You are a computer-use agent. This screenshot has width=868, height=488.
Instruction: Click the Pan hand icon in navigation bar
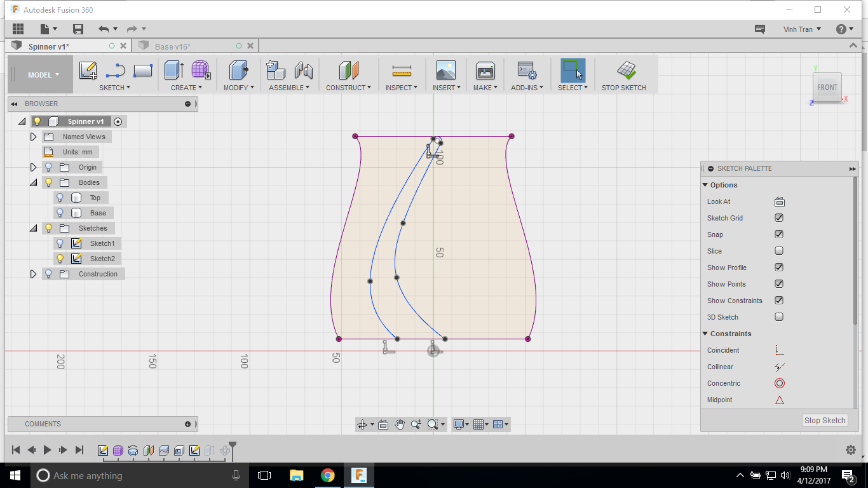400,424
